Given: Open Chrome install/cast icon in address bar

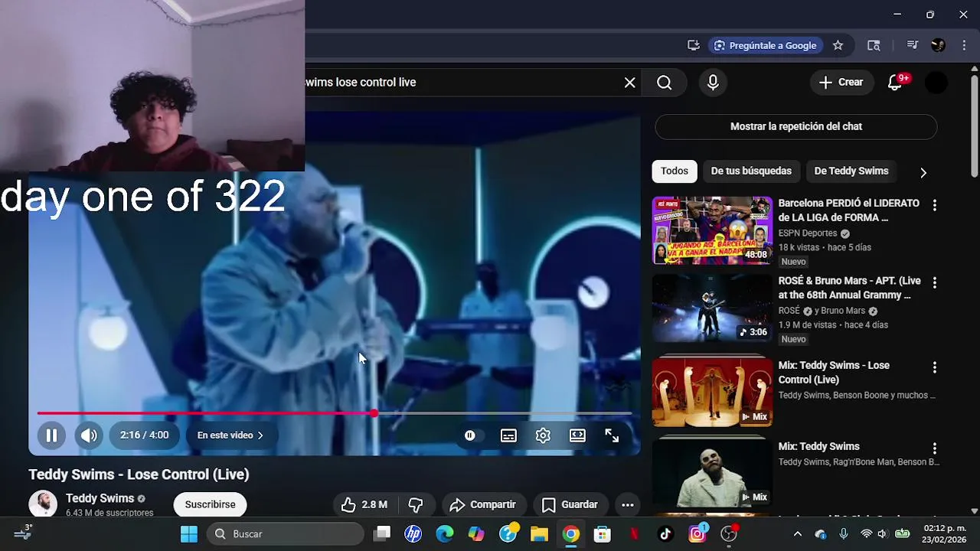Looking at the screenshot, I should (694, 45).
